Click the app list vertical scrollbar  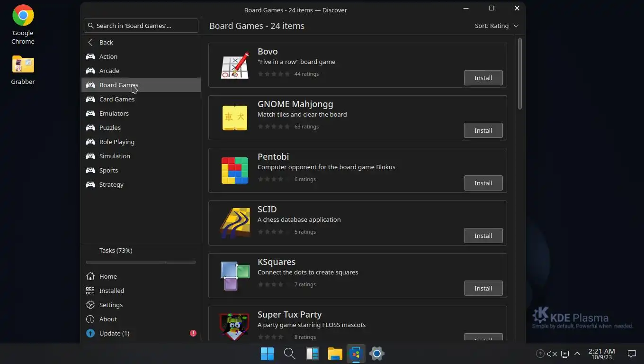click(519, 74)
